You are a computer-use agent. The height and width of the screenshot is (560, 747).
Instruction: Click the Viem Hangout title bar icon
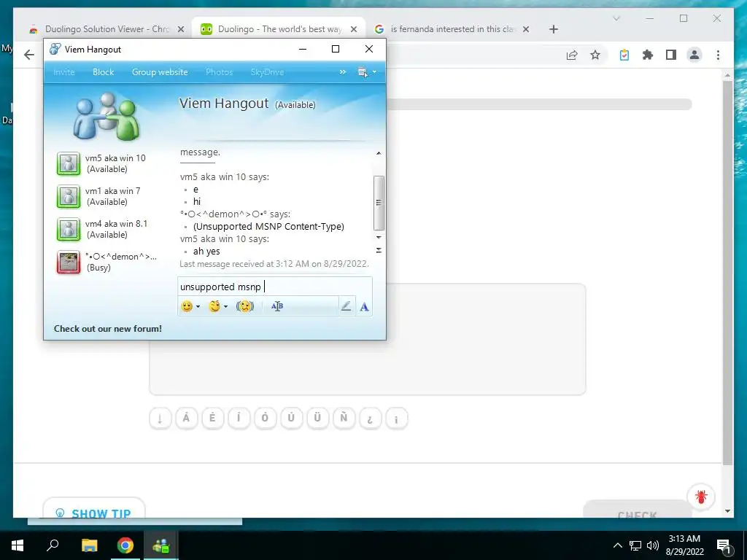click(x=55, y=49)
